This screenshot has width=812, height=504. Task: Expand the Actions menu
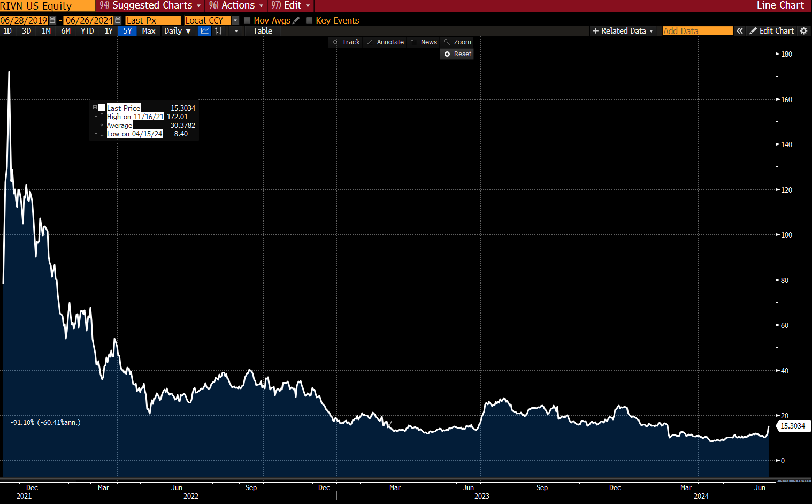(236, 5)
